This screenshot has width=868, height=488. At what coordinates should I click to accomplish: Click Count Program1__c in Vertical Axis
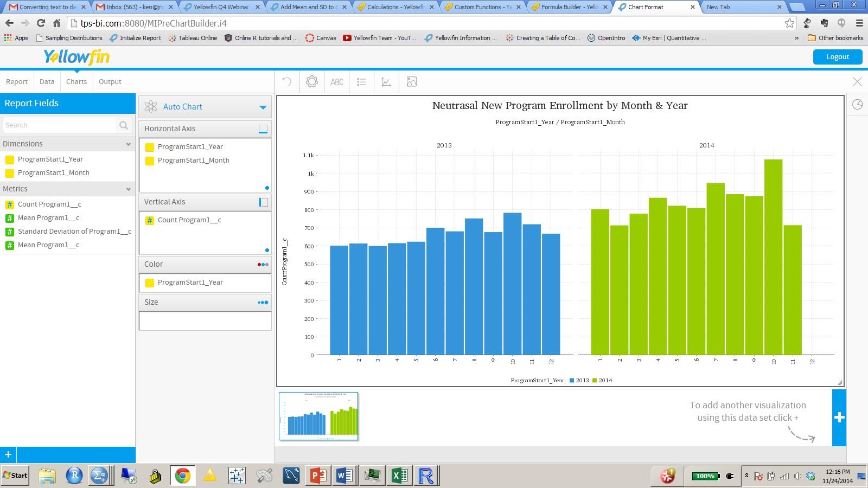(x=189, y=220)
